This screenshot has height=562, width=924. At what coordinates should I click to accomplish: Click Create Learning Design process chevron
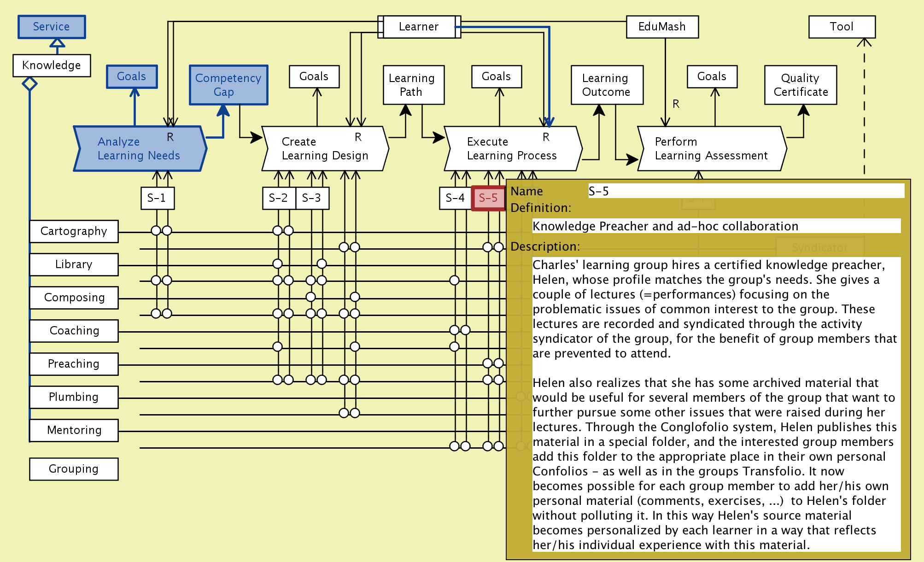tap(325, 148)
